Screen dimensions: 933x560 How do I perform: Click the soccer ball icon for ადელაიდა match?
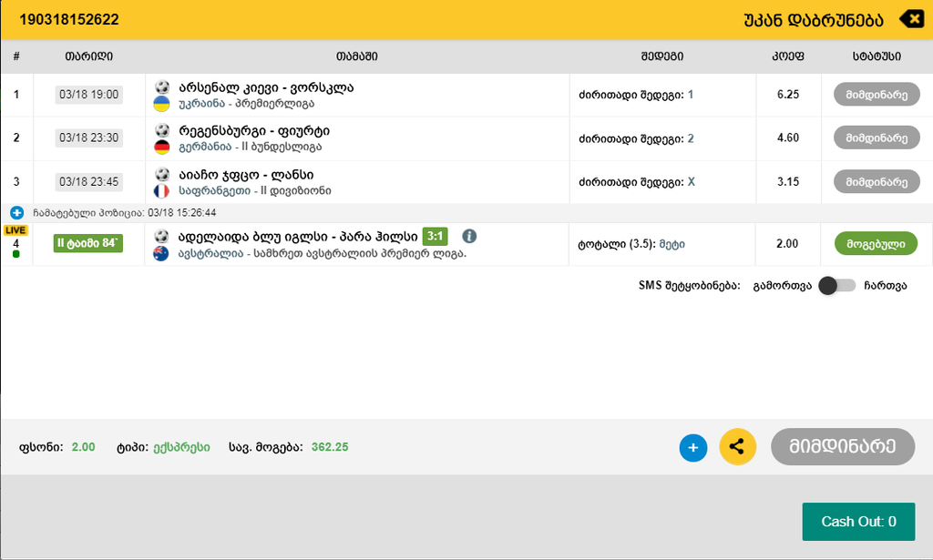tap(162, 236)
